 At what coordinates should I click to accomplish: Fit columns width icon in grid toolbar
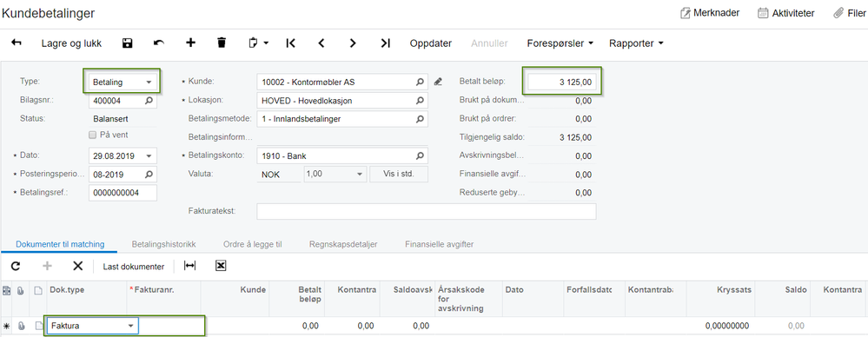190,266
